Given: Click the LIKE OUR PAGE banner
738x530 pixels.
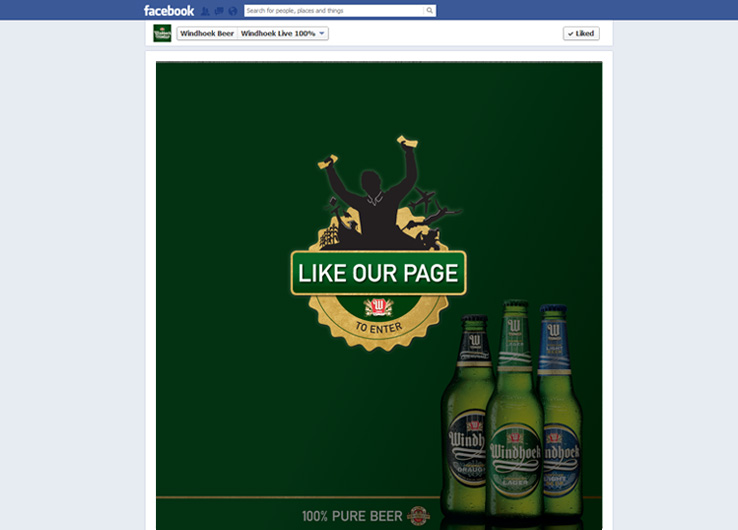Looking at the screenshot, I should (378, 273).
